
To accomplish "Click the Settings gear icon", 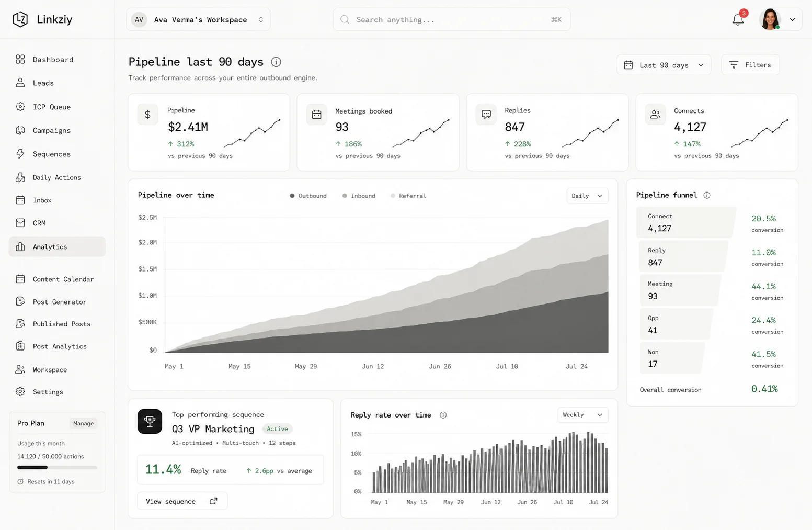I will (20, 392).
